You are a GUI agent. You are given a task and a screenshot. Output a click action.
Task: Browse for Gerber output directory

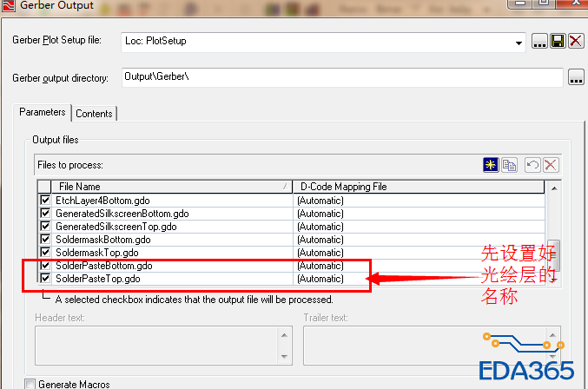(576, 77)
